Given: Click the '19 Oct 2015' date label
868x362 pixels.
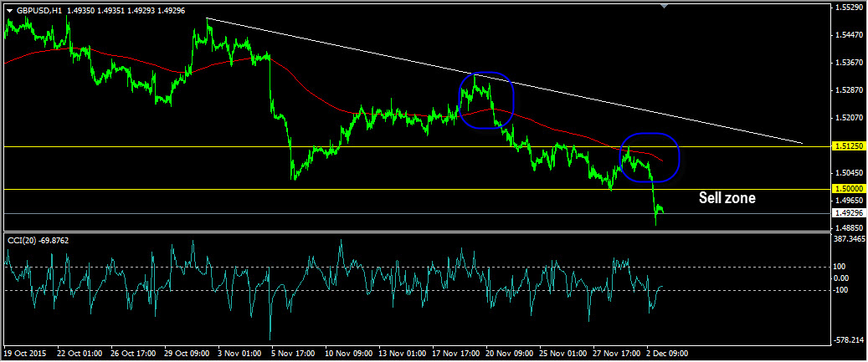Looking at the screenshot, I should [25, 353].
